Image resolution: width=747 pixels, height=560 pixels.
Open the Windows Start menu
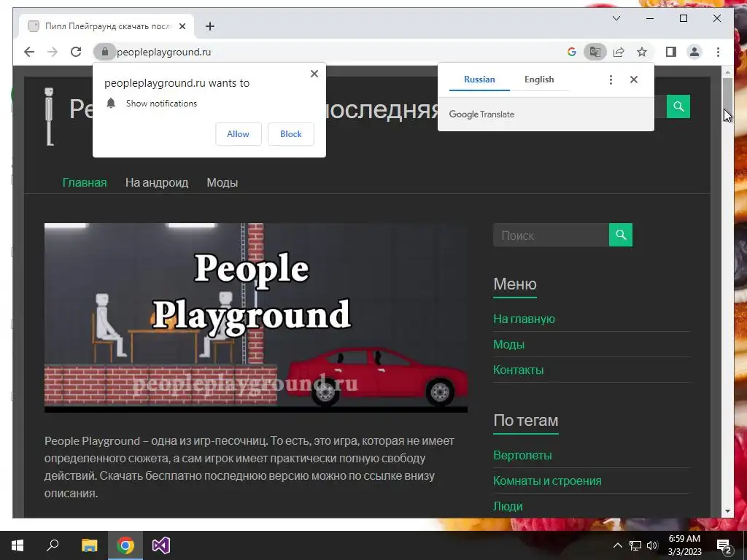18,545
